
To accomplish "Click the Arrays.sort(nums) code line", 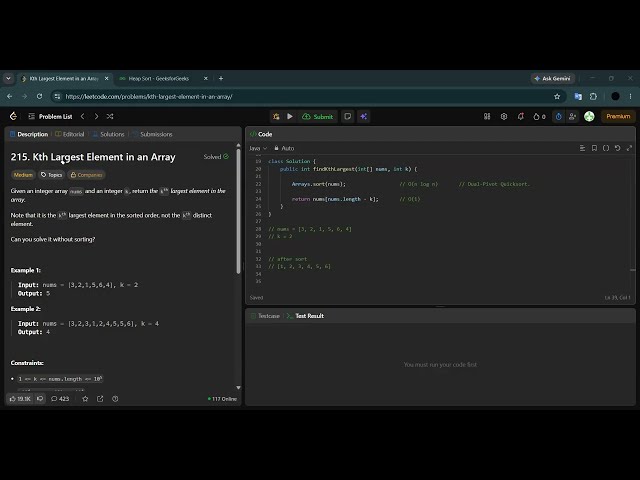I will (318, 184).
